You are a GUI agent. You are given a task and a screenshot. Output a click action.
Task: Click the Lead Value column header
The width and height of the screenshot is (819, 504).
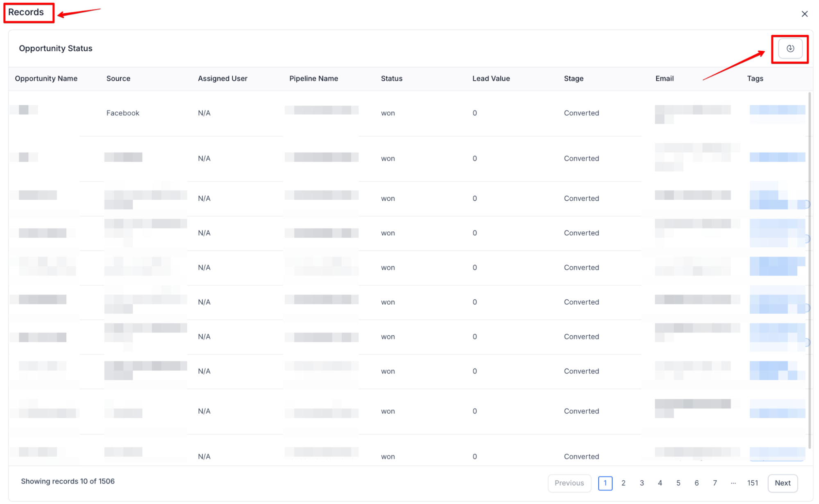(x=491, y=79)
